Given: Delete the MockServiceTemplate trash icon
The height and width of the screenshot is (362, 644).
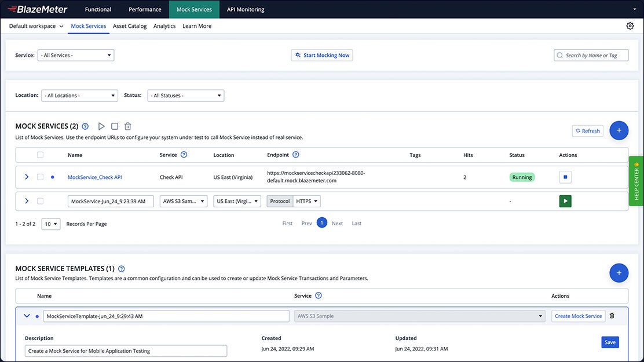Looking at the screenshot, I should [612, 316].
